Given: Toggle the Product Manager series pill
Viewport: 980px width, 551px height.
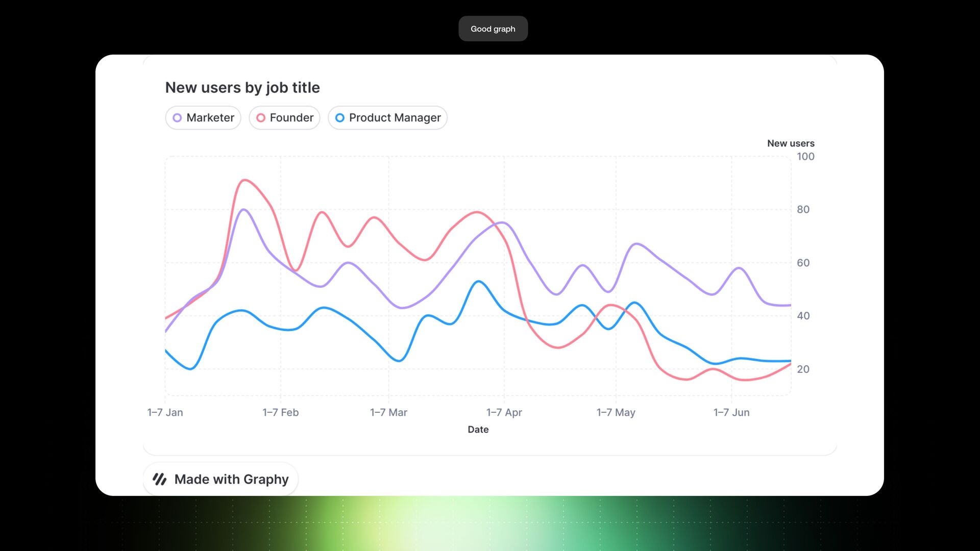Looking at the screenshot, I should coord(388,118).
